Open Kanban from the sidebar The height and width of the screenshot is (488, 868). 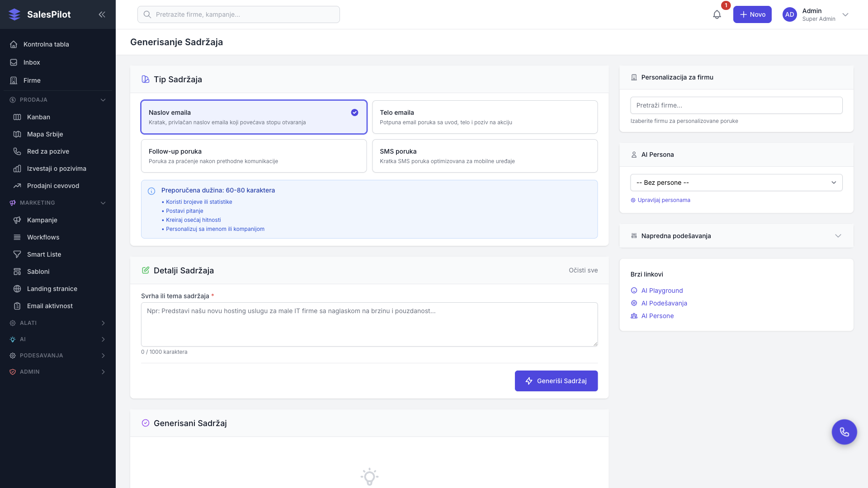[38, 117]
